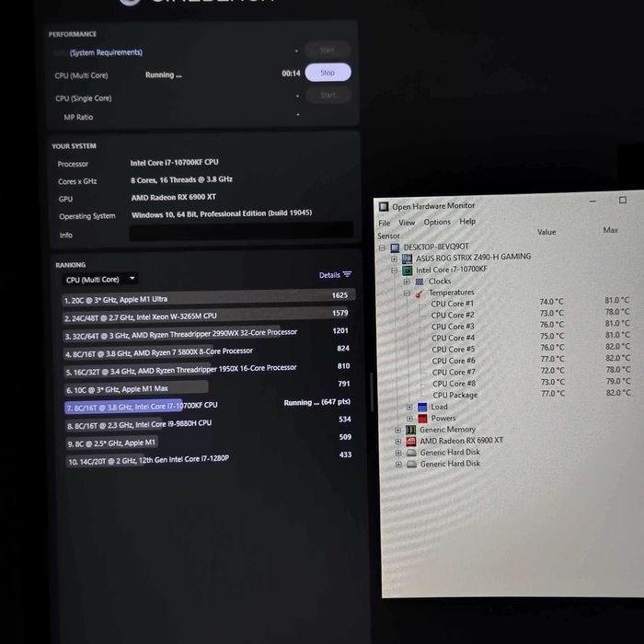This screenshot has height=644, width=644.
Task: Expand the ASUS ROG STRIX Z490-H GAMING node
Action: [x=395, y=259]
